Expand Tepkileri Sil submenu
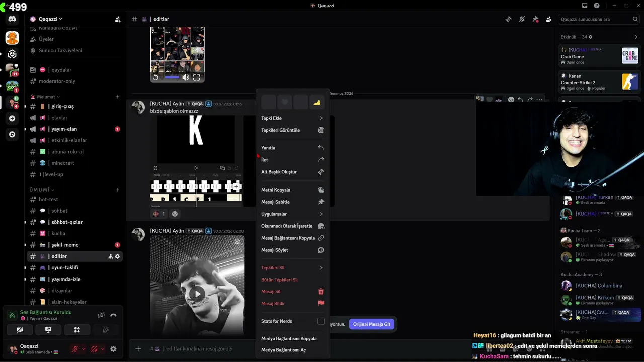The image size is (644, 362). coord(292,268)
